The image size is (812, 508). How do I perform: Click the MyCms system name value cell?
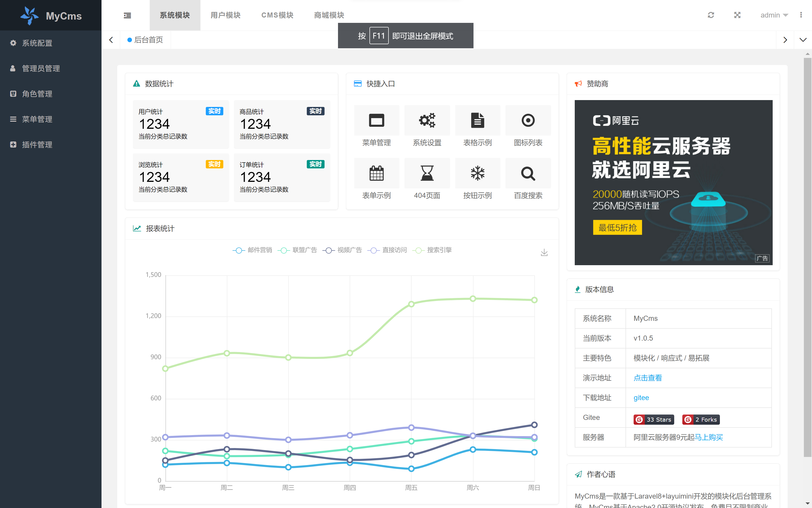point(699,319)
